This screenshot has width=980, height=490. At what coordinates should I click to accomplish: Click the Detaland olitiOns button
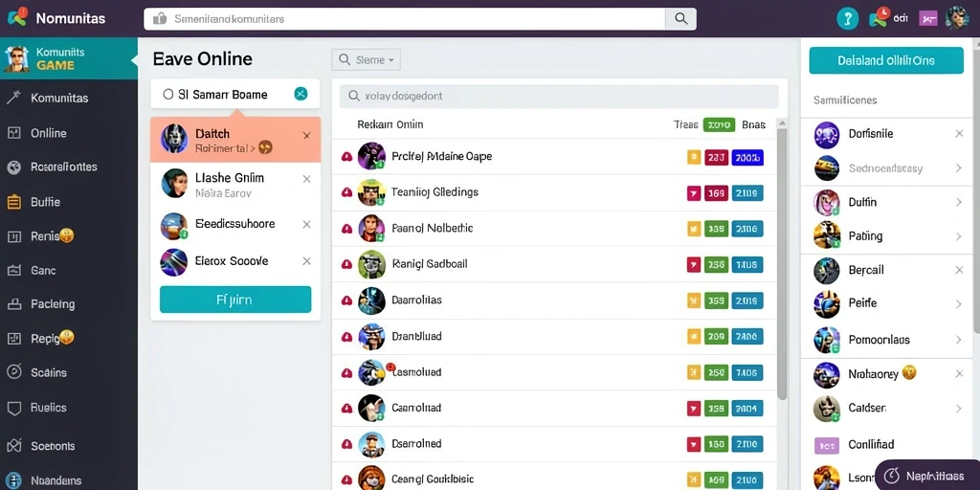coord(886,60)
